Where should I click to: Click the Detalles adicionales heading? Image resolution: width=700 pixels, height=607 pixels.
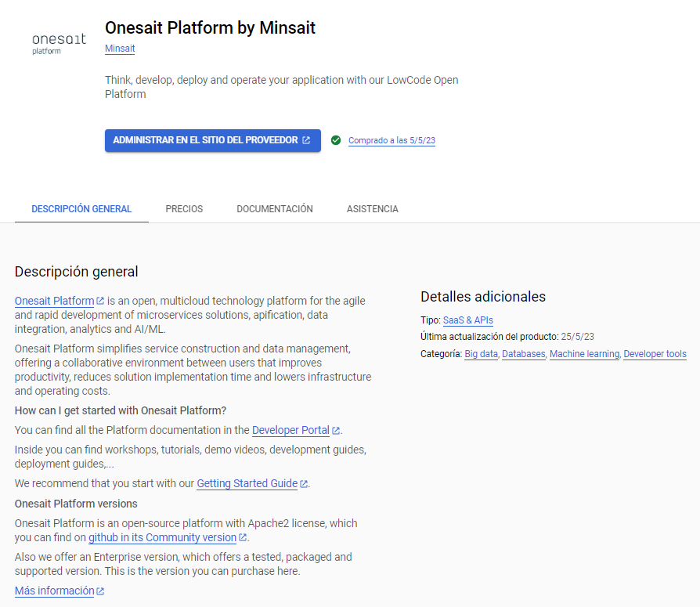click(483, 297)
